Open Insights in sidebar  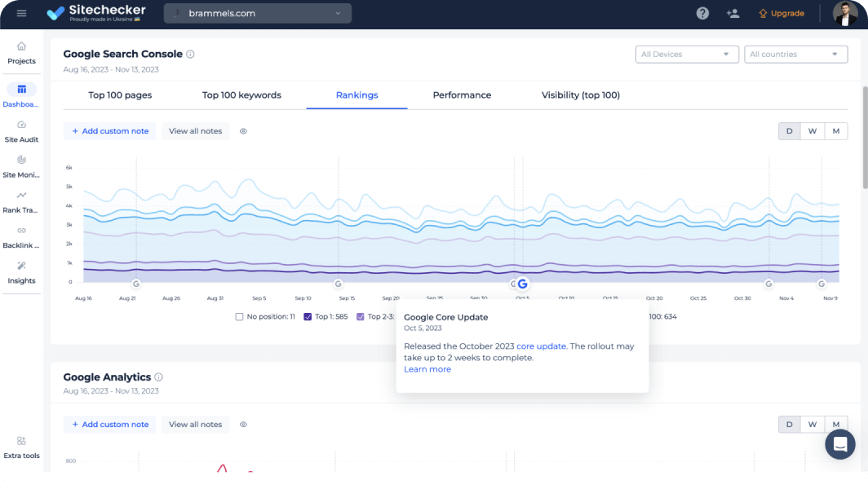(21, 273)
